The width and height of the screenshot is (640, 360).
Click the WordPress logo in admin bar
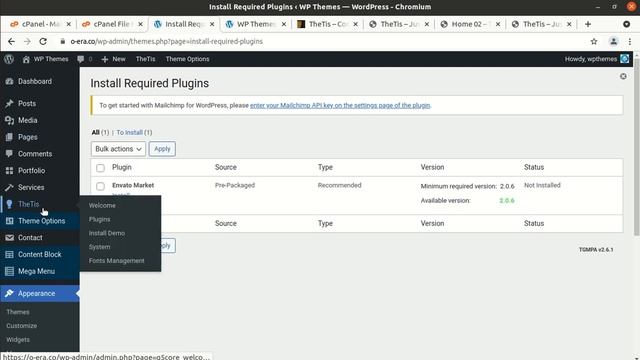tap(9, 59)
